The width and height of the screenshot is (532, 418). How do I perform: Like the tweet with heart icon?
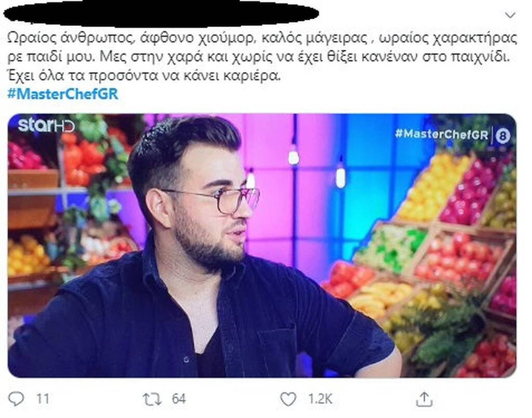tap(288, 399)
